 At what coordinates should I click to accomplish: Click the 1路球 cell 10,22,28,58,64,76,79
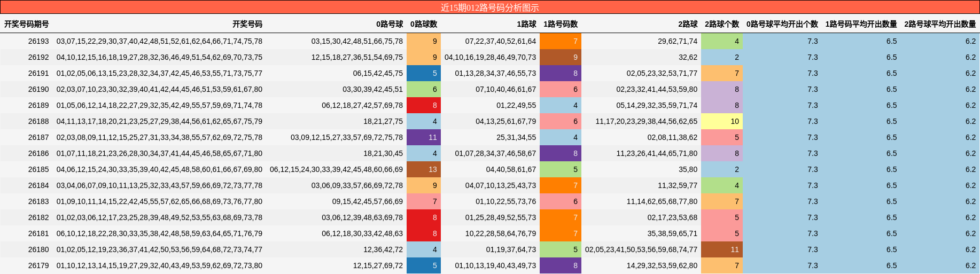coord(501,233)
